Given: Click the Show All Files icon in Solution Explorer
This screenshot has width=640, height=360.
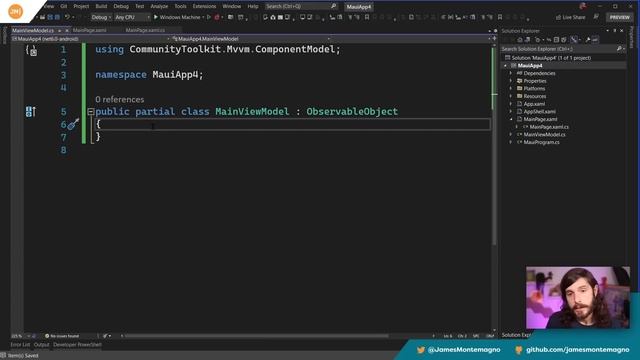Looking at the screenshot, I should (x=564, y=40).
